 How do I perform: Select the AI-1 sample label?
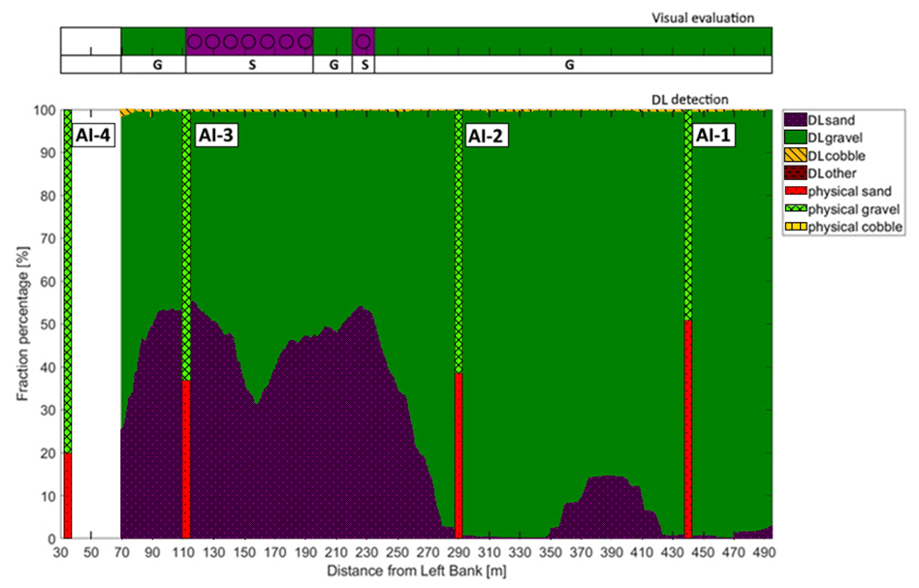click(713, 136)
